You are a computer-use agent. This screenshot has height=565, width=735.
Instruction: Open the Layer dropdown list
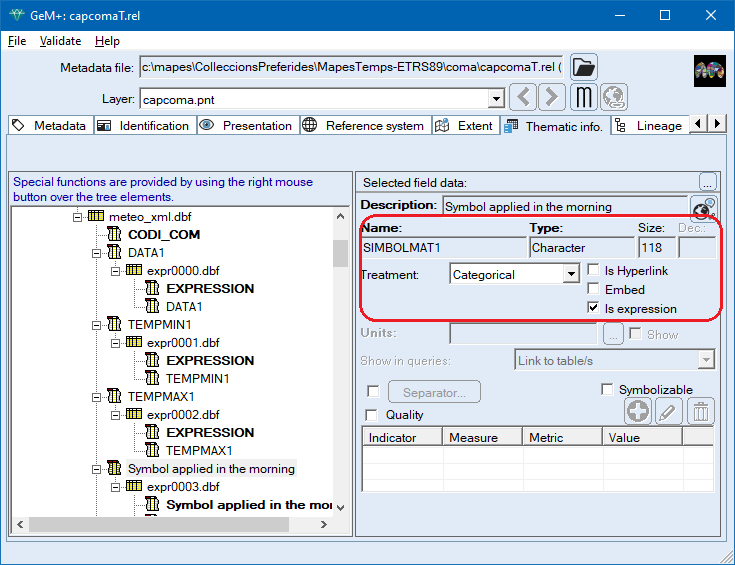click(496, 99)
